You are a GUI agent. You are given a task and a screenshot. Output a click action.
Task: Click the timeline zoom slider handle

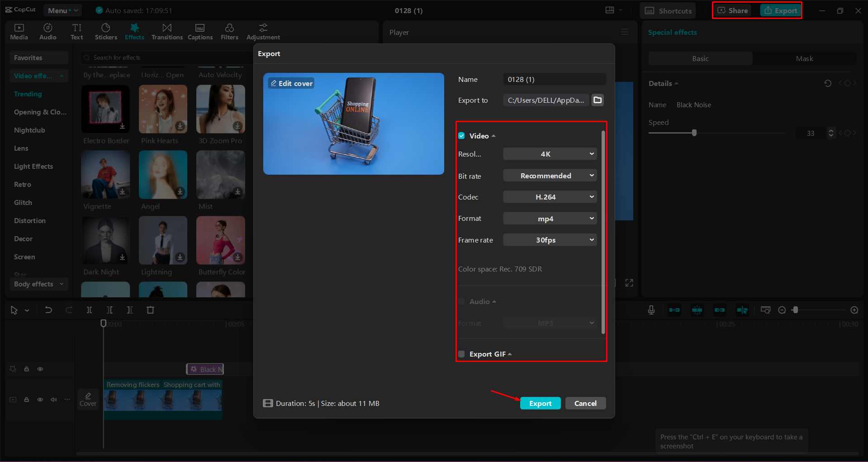point(795,310)
